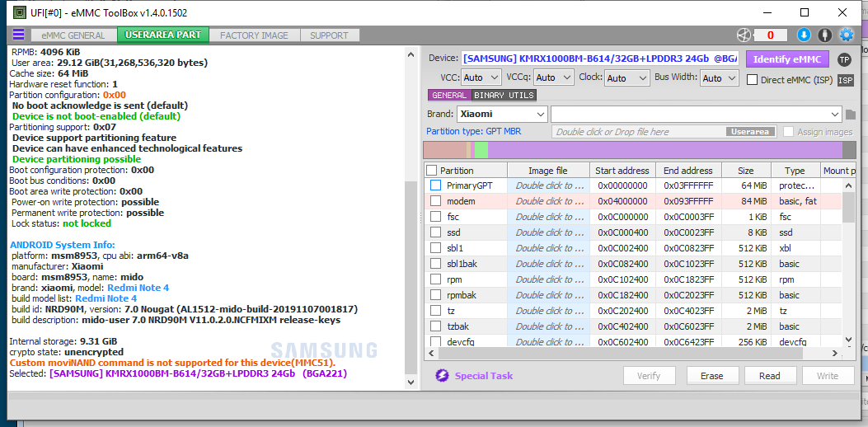The width and height of the screenshot is (868, 427).
Task: Click the pinkish-brown partition map segment
Action: [445, 150]
